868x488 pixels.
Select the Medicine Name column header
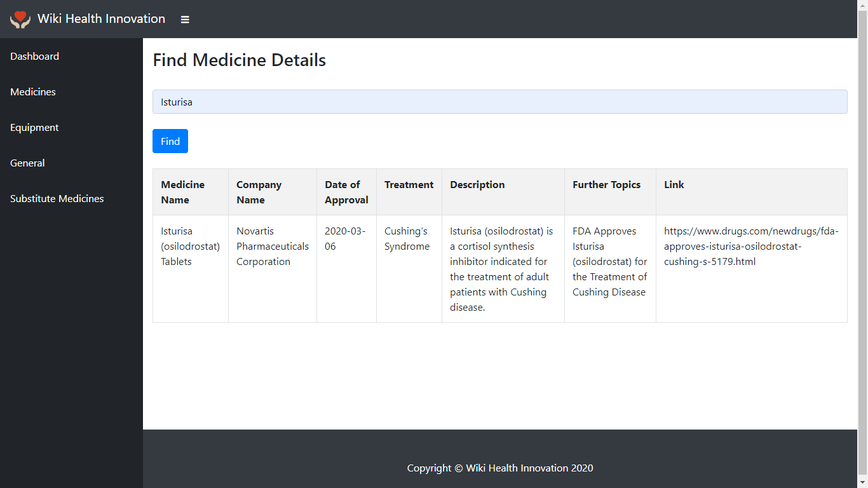(x=191, y=192)
